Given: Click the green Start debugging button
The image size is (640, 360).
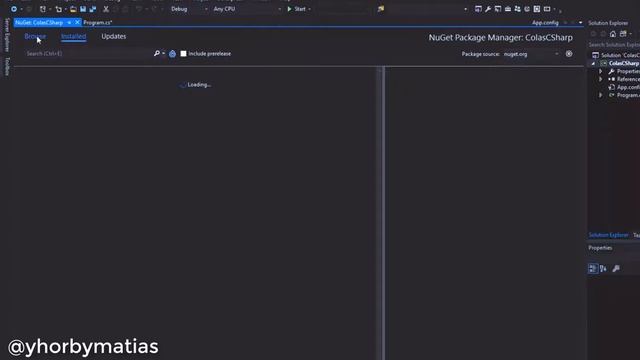Looking at the screenshot, I should pos(297,9).
